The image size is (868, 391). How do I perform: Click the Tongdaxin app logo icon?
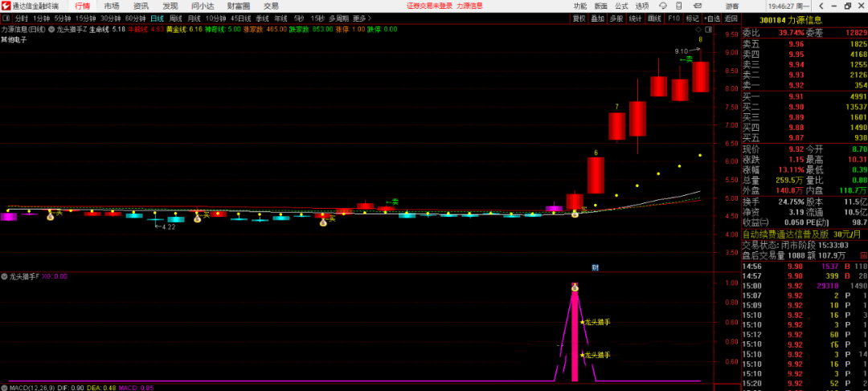coord(6,6)
